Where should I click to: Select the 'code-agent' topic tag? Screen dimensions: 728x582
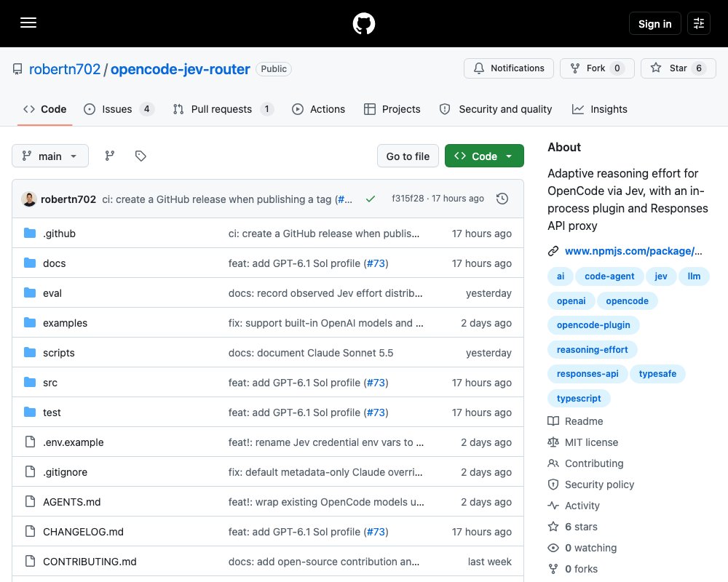coord(609,276)
